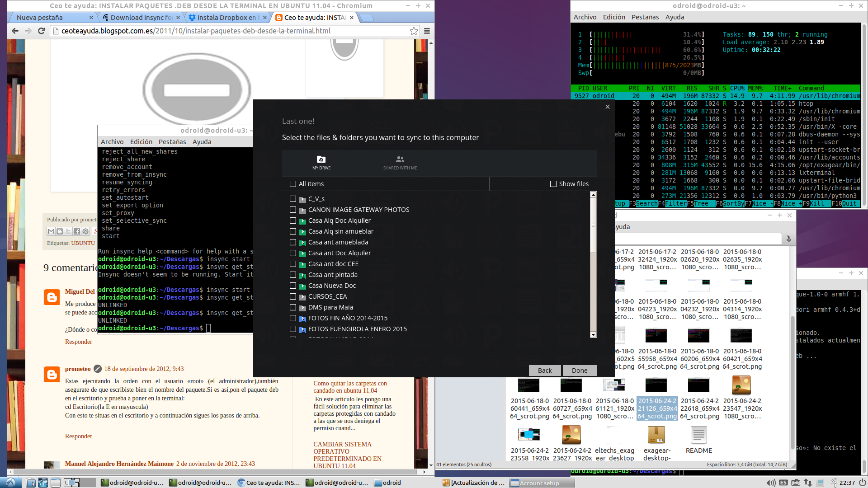
Task: Click the folder list scrollbar down arrow
Action: pyautogui.click(x=593, y=335)
